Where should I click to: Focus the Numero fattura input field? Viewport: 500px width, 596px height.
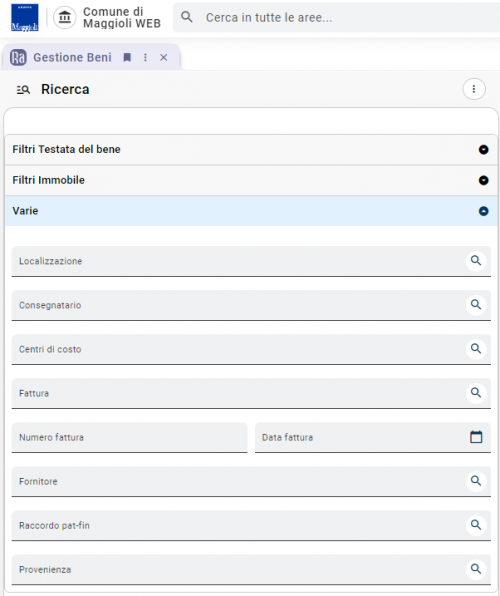click(129, 437)
